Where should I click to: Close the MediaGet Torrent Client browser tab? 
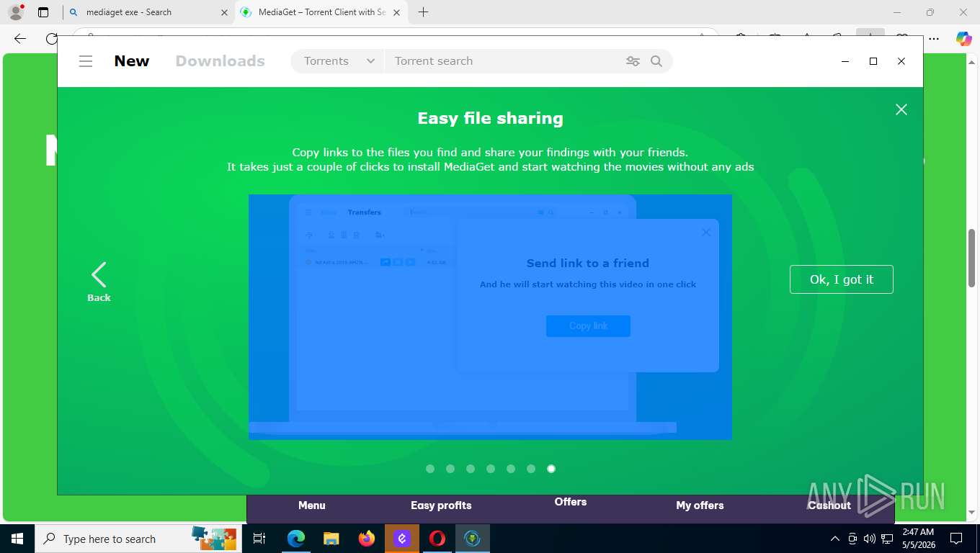[x=397, y=12]
